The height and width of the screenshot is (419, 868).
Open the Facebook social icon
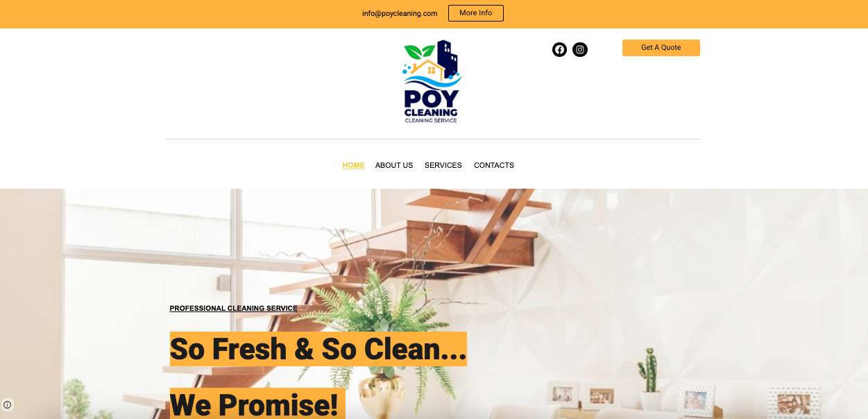559,49
